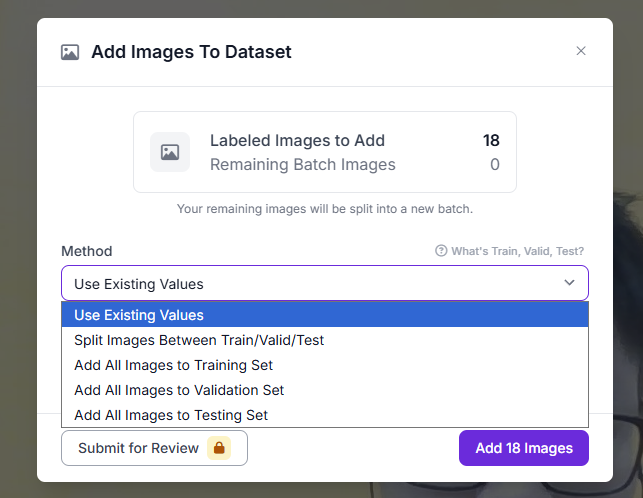Click the picture icon in the summary card

pyautogui.click(x=170, y=152)
